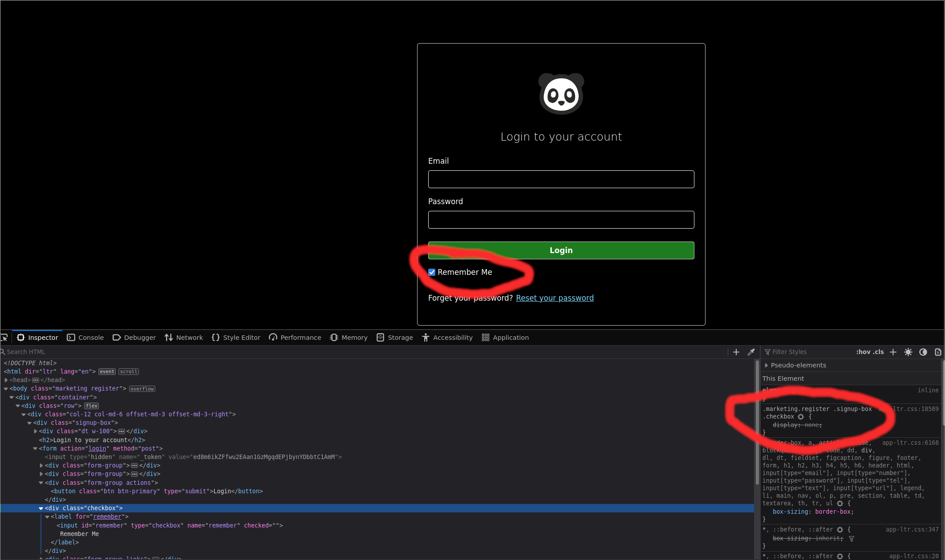Collapse the div class container node
The width and height of the screenshot is (945, 560).
click(12, 397)
